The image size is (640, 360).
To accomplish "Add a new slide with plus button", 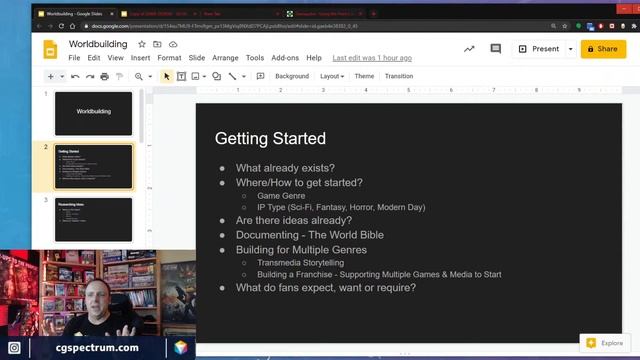I will point(51,76).
